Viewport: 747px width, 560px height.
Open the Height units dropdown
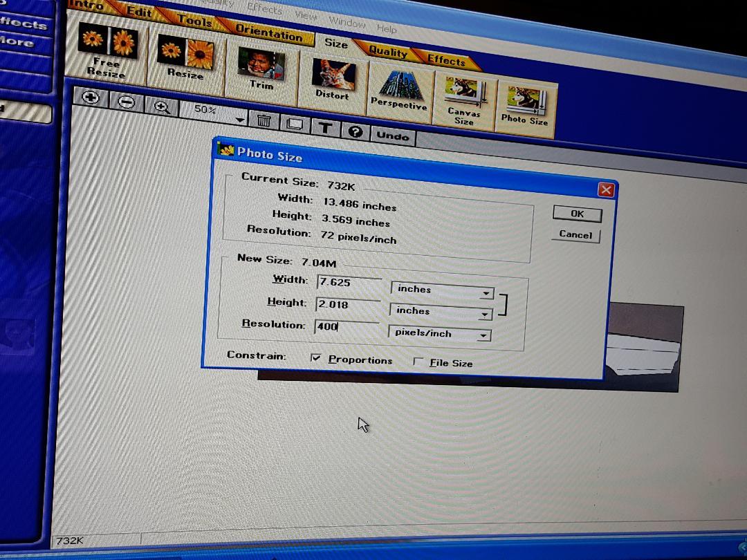[484, 315]
